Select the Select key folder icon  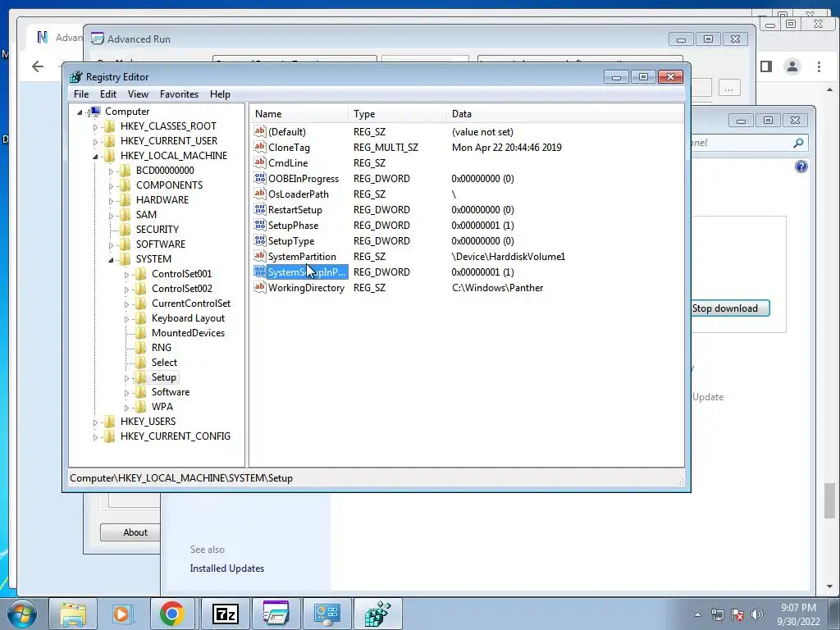(140, 363)
